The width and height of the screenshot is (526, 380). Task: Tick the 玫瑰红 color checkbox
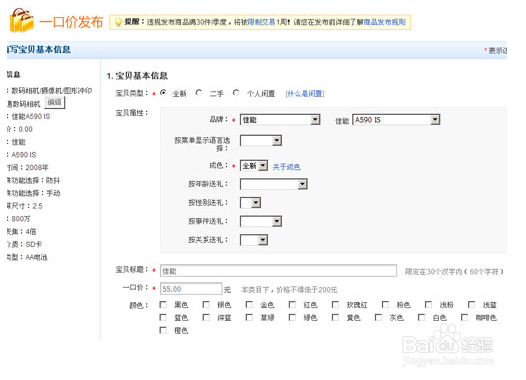tap(335, 305)
